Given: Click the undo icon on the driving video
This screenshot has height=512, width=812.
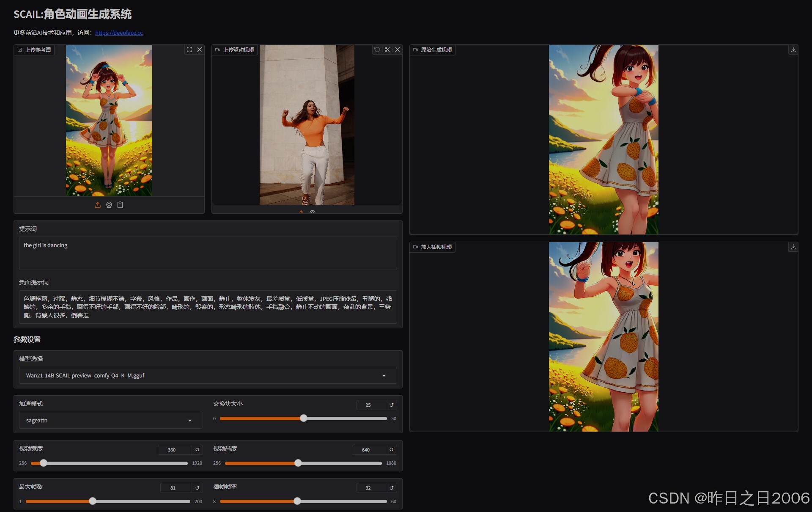Looking at the screenshot, I should (377, 50).
